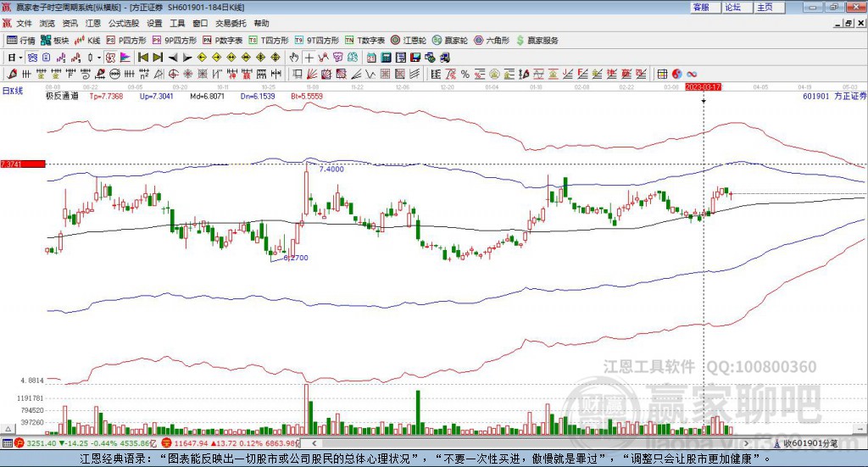Open the 行情 quotes view

point(20,41)
